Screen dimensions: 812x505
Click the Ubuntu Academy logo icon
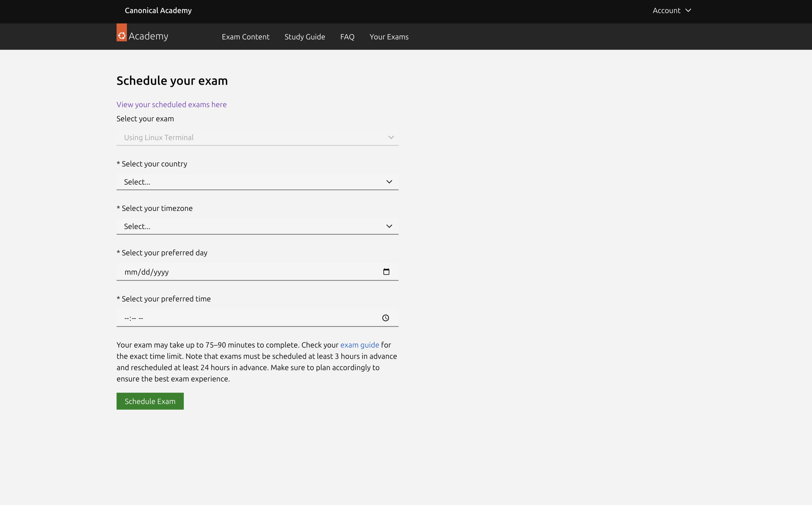point(122,32)
